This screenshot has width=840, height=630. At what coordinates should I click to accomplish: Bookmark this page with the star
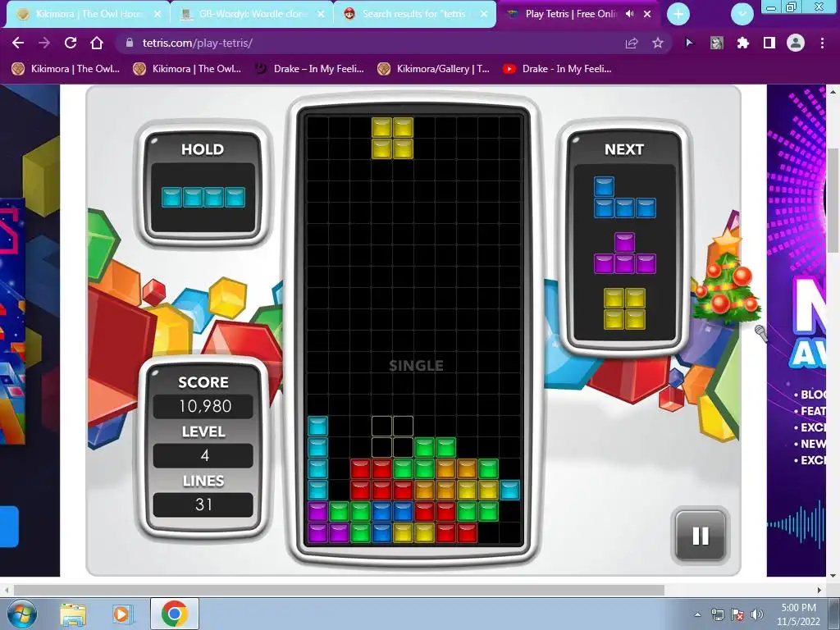[658, 43]
